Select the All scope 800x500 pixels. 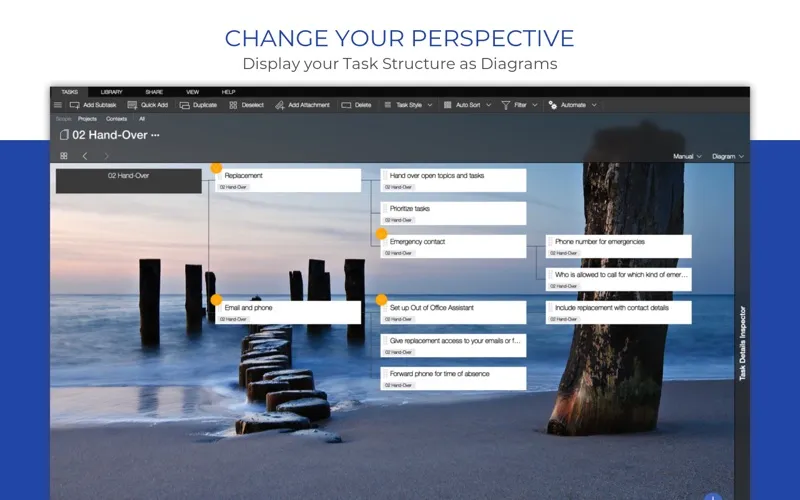(x=142, y=119)
